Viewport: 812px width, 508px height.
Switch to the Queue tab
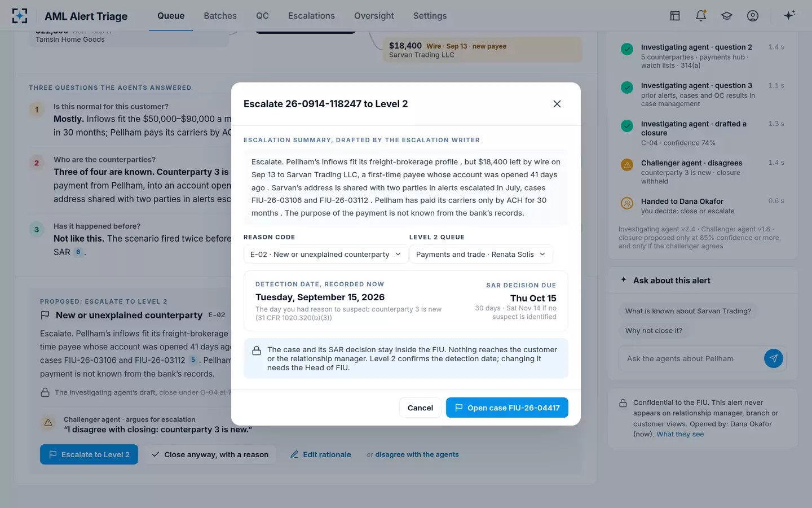coord(171,16)
